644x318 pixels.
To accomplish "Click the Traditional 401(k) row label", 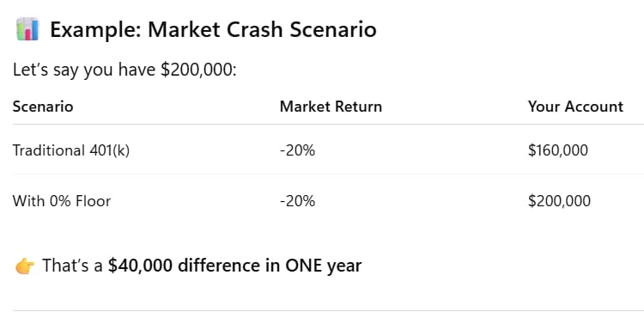I will coord(71,150).
